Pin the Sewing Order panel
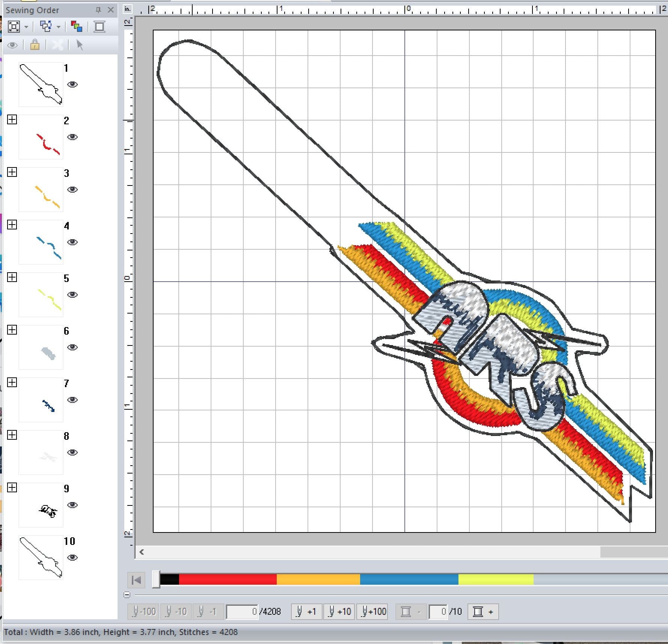The height and width of the screenshot is (644, 668). [x=98, y=10]
